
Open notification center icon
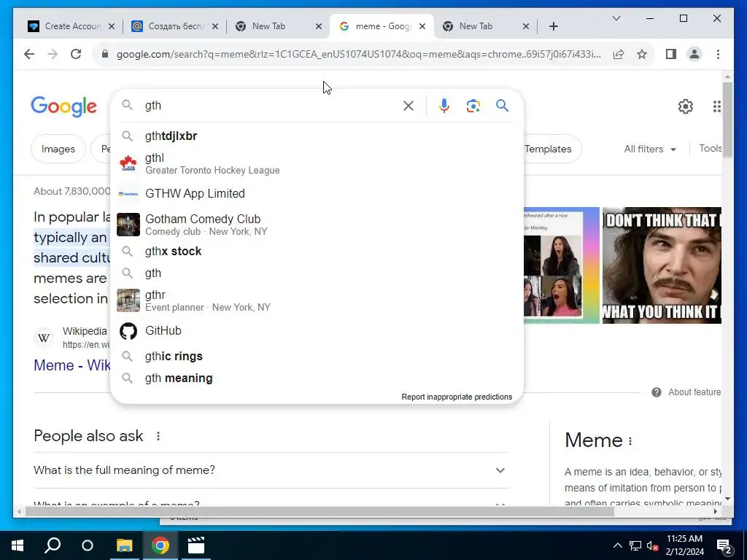[724, 546]
